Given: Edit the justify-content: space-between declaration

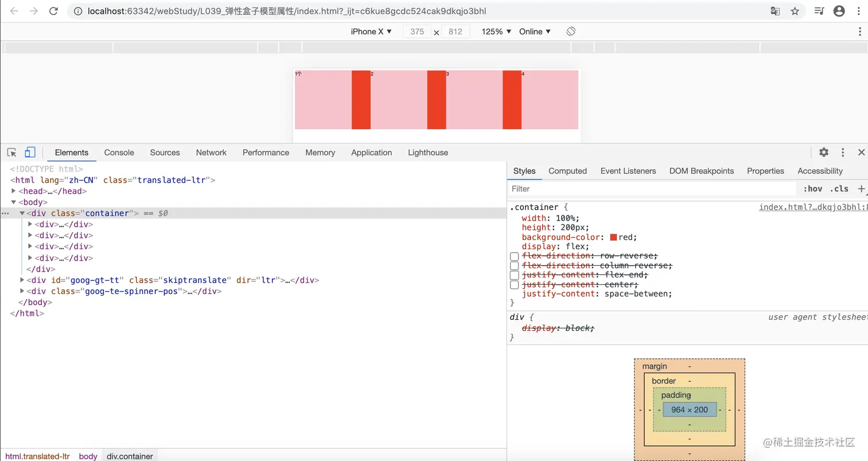Looking at the screenshot, I should [x=597, y=294].
